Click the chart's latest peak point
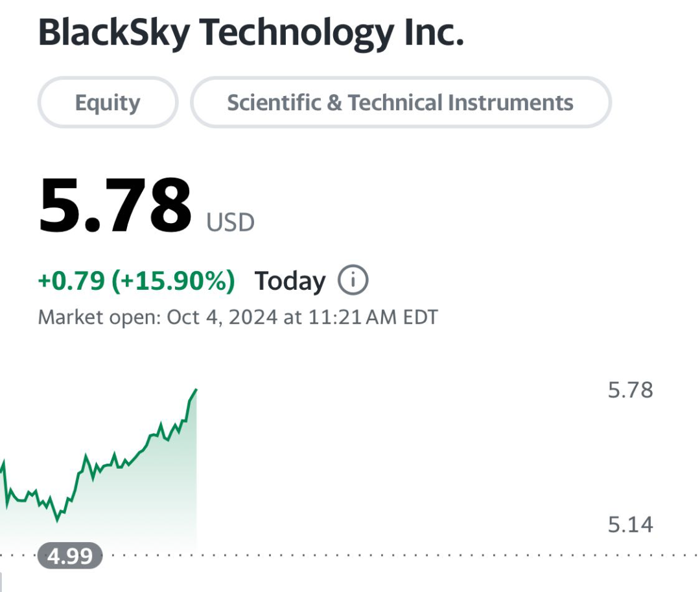Screen dimensions: 700x592 pyautogui.click(x=196, y=390)
